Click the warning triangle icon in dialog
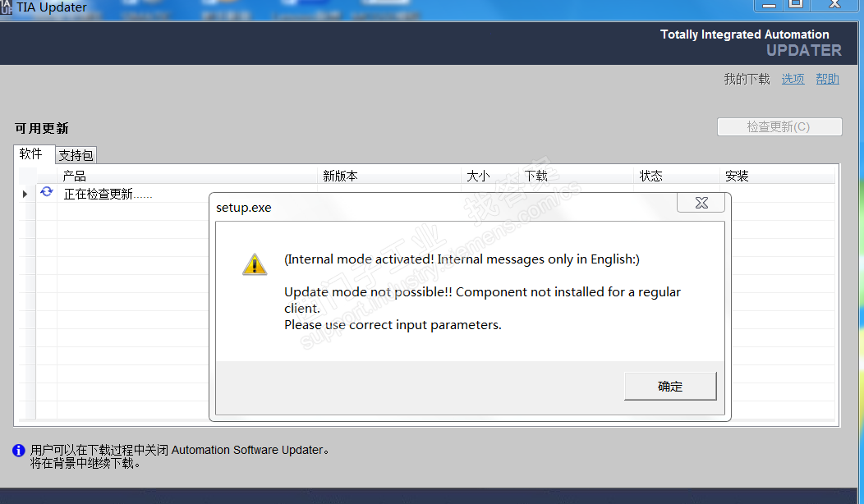864x504 pixels. click(255, 264)
